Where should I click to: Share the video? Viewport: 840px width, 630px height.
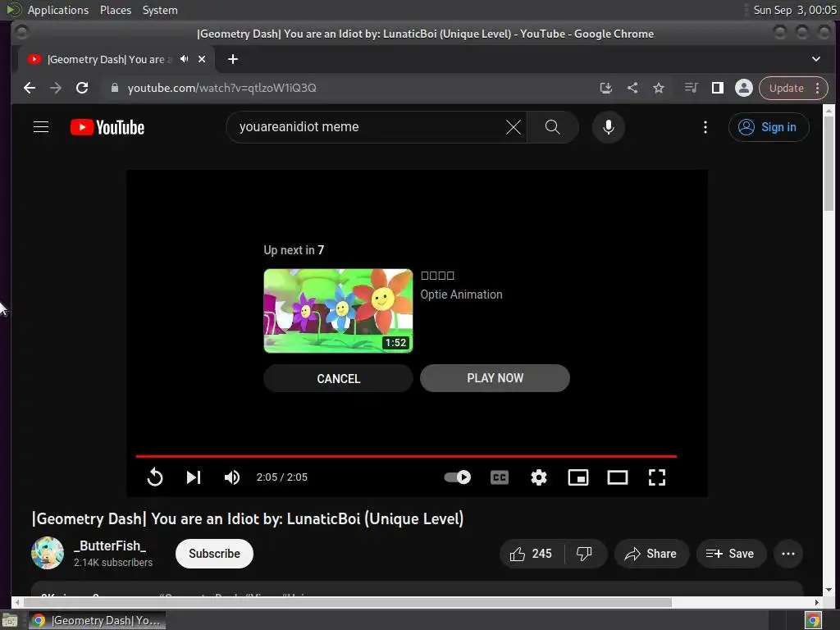[651, 554]
